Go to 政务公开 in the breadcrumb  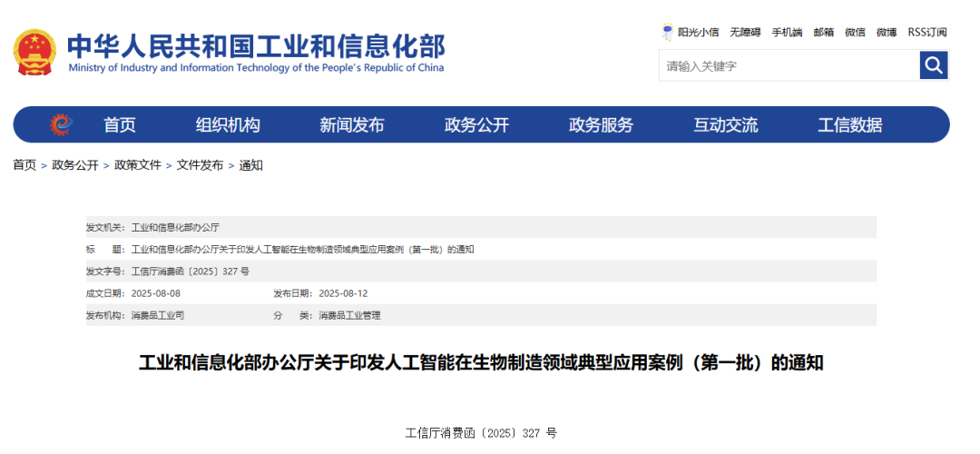[75, 165]
